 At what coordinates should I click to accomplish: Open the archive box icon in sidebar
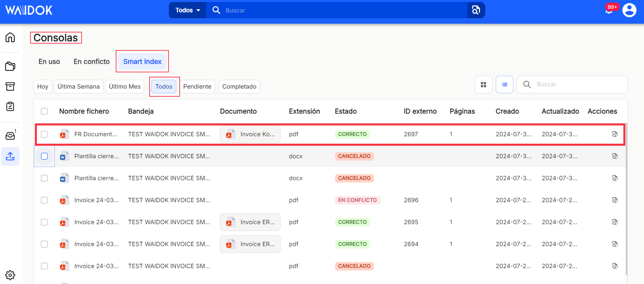(x=10, y=87)
